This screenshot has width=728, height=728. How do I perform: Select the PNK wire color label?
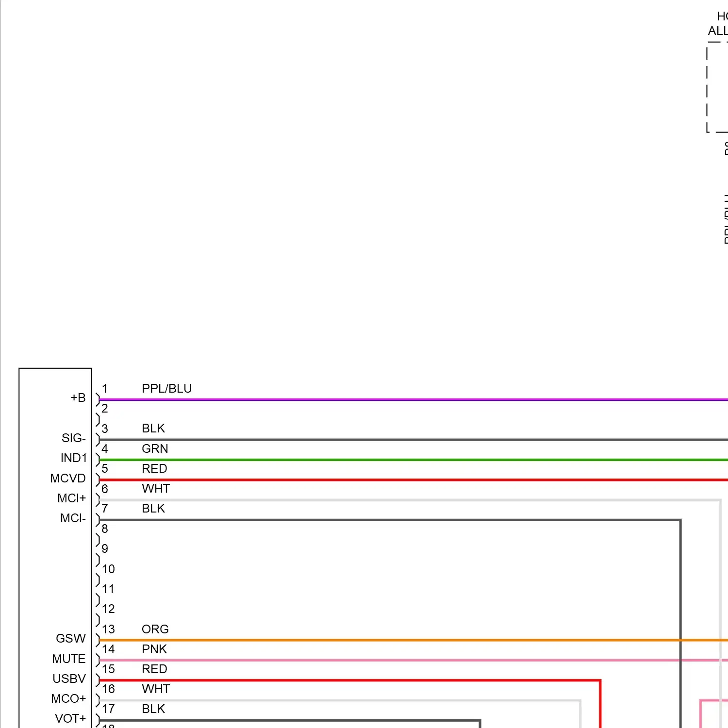pos(154,649)
